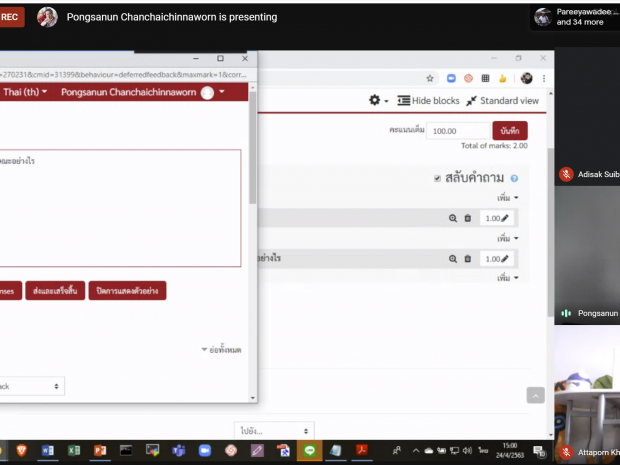The image size is (620, 465).
Task: Click the maximum grade input field
Action: point(458,130)
